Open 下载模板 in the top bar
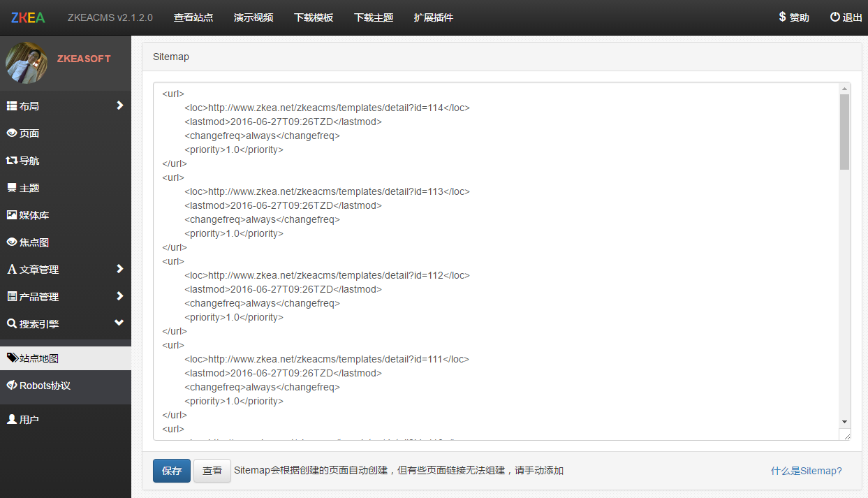This screenshot has width=868, height=498. pyautogui.click(x=314, y=17)
